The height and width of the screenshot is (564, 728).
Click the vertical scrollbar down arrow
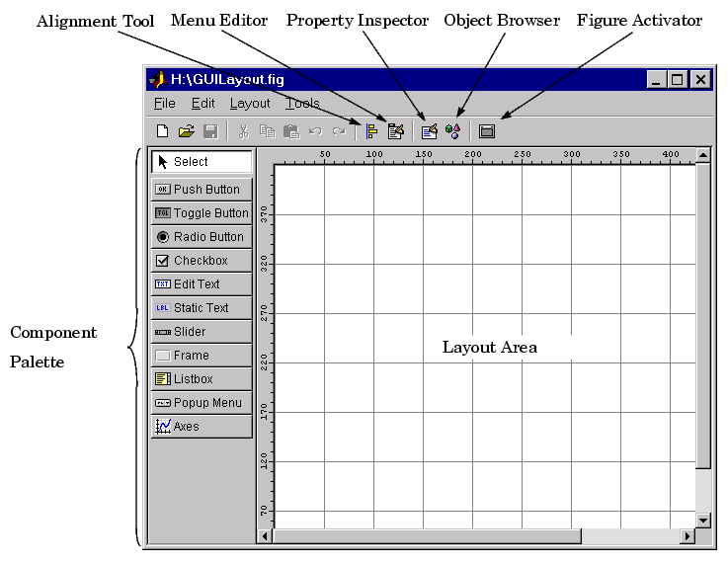703,520
